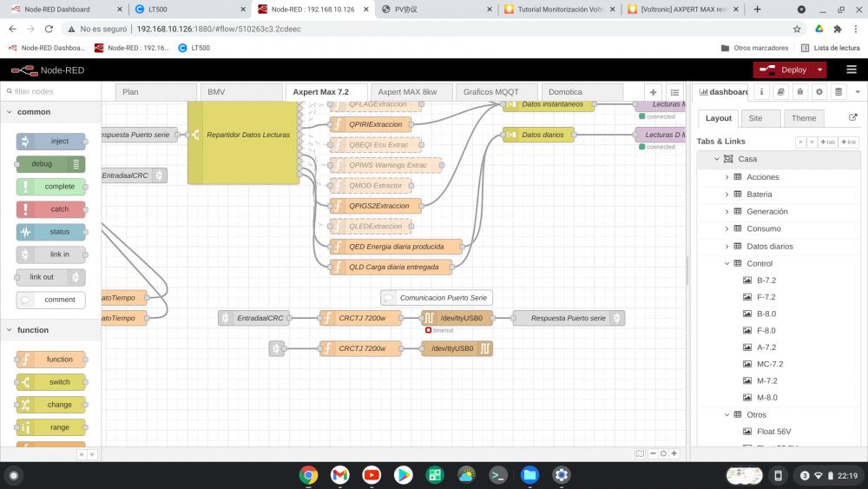The image size is (868, 489).
Task: Open the configuration nodes gear icon
Action: [x=819, y=92]
